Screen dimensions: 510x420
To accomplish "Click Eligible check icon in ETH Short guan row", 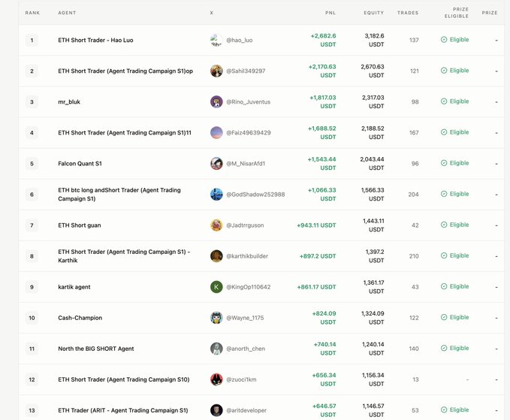I will click(444, 225).
